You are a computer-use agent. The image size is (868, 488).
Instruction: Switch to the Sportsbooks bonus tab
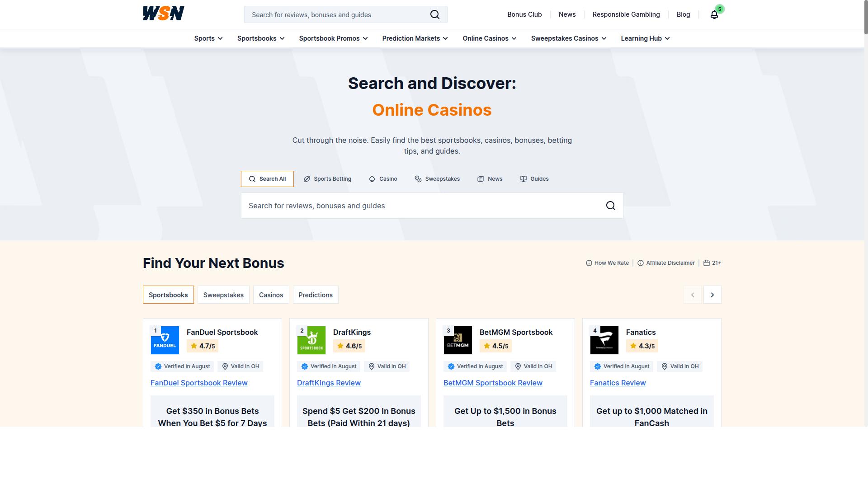168,295
